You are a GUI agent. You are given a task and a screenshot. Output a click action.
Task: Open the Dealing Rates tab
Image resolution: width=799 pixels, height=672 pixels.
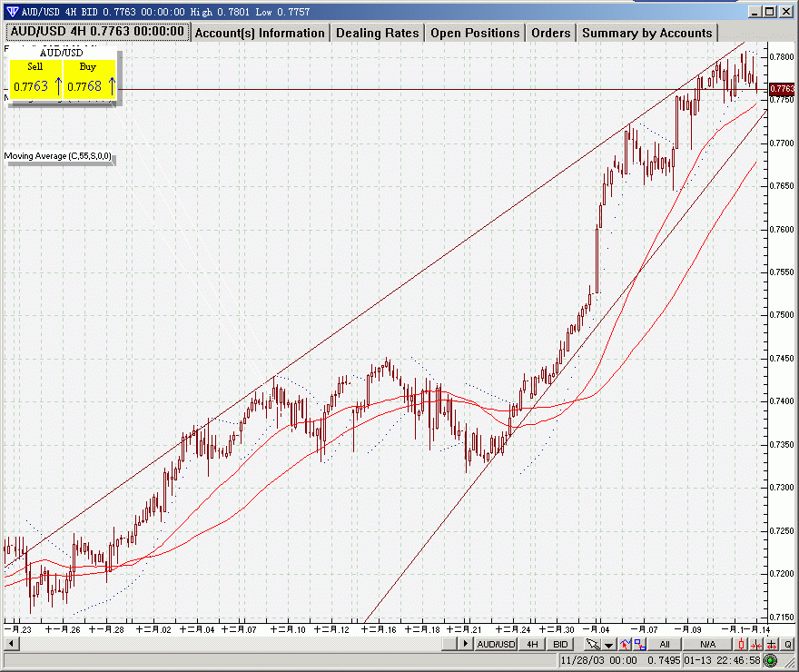[x=377, y=33]
